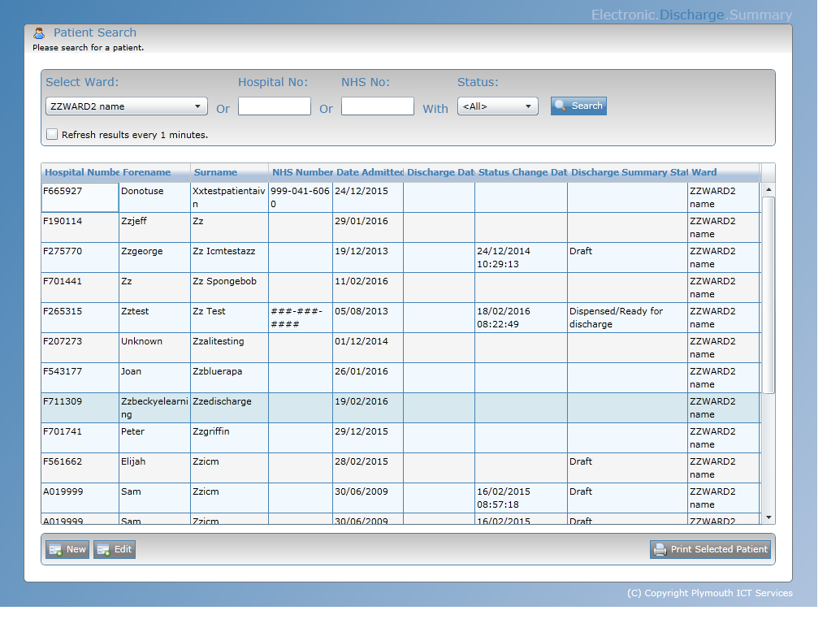Click scrollbar up arrow in results table

pos(769,189)
